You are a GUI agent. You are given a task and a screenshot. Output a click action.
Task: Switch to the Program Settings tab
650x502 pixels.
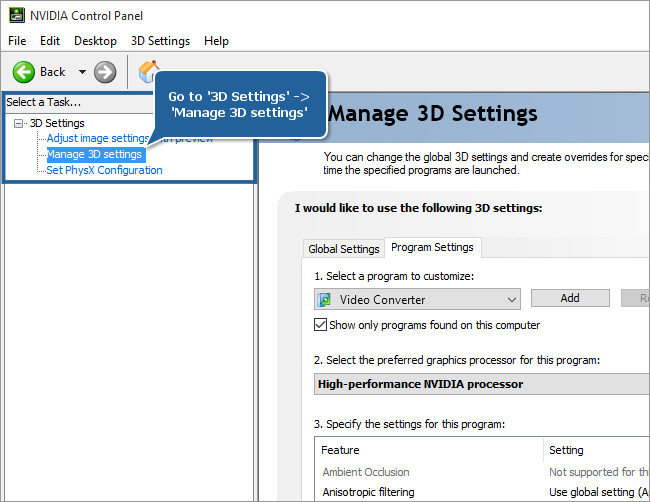click(432, 247)
